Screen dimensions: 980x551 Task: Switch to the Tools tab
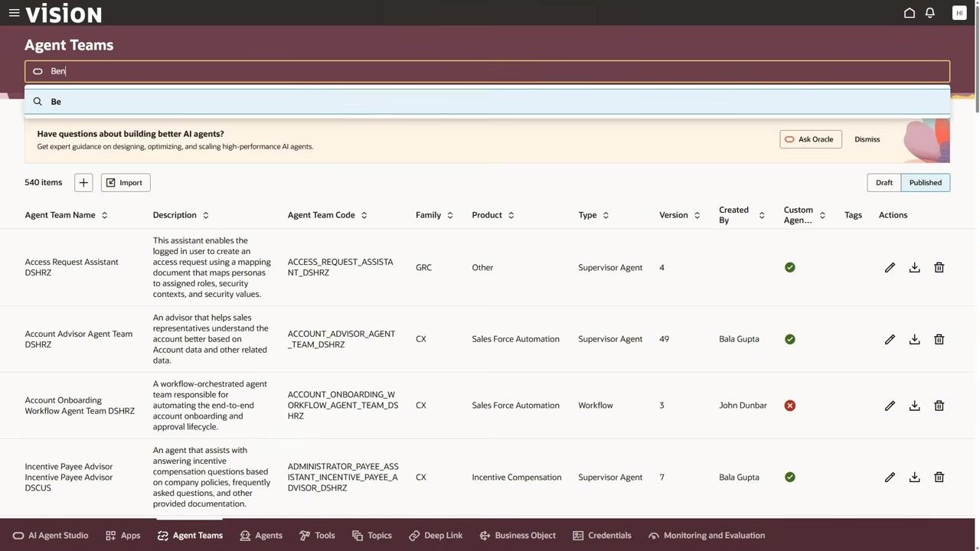coord(317,536)
